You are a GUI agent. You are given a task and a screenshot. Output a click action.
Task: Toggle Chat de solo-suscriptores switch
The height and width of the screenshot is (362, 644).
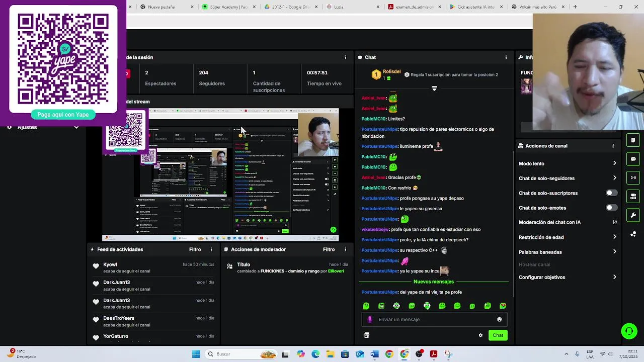pyautogui.click(x=611, y=193)
